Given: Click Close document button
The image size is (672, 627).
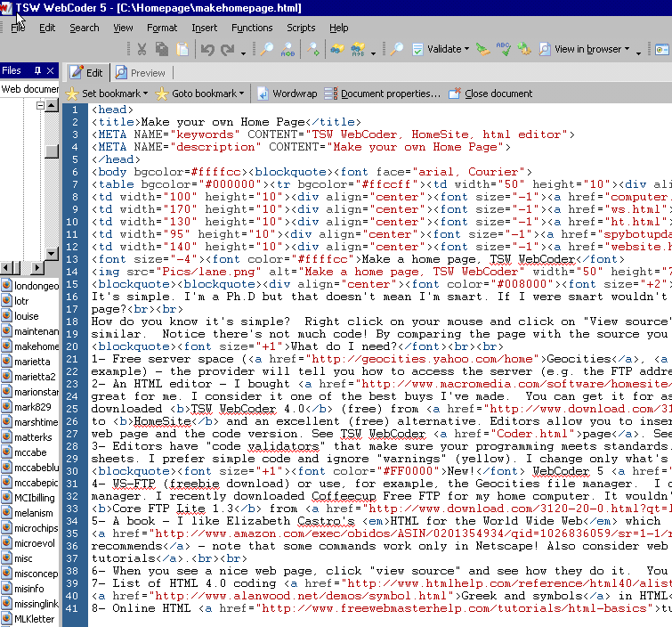Looking at the screenshot, I should pos(490,94).
